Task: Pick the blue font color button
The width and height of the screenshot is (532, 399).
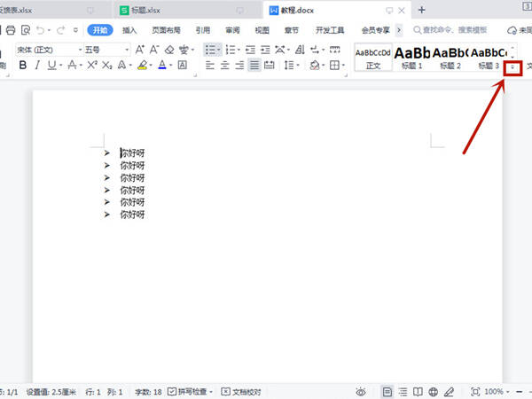Action: pyautogui.click(x=162, y=65)
